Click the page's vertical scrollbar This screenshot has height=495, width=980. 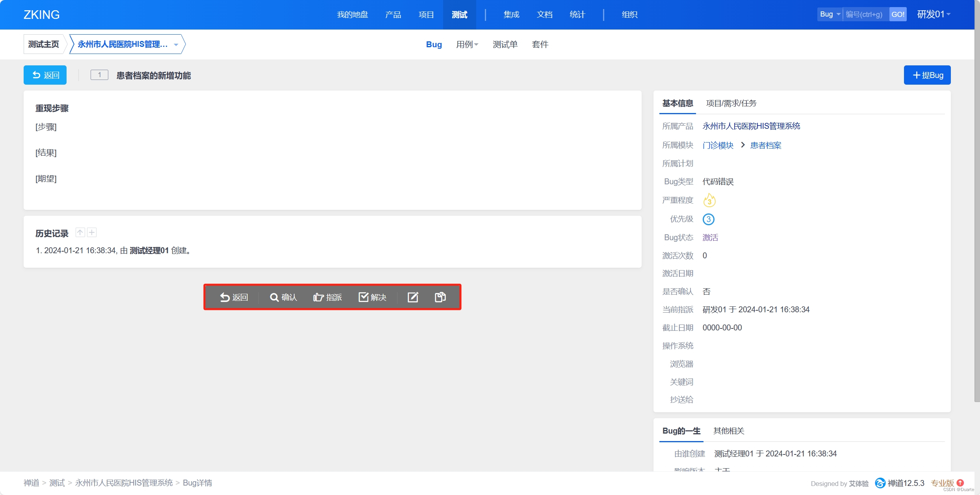click(x=977, y=197)
